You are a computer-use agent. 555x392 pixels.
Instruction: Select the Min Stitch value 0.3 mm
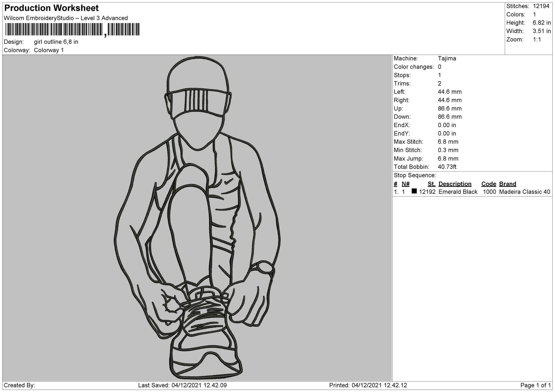click(x=448, y=151)
